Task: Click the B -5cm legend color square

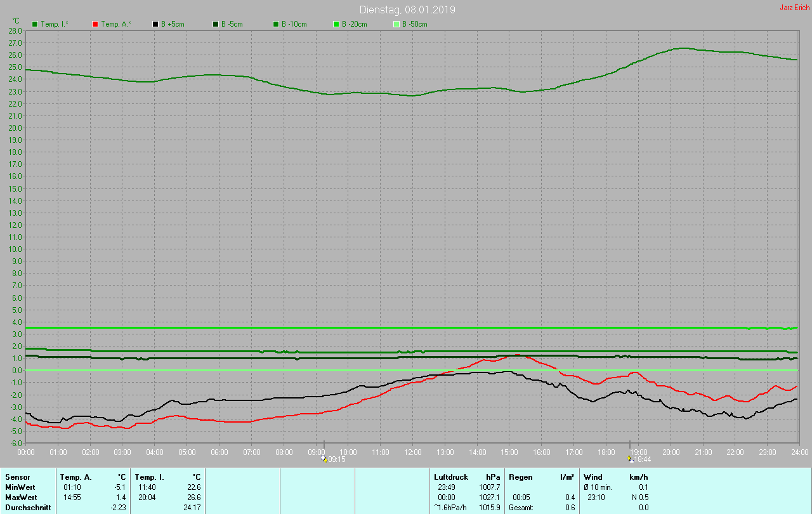Action: 216,24
